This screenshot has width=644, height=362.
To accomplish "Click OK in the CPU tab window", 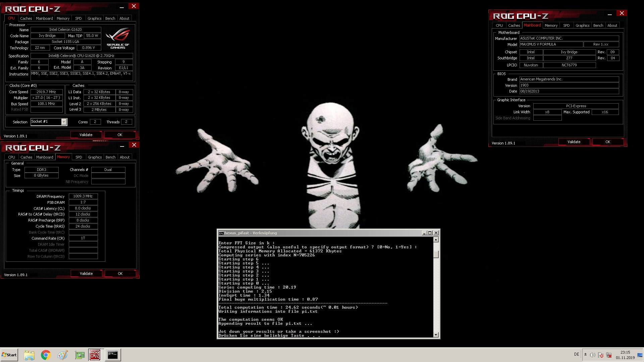I will coord(120,135).
